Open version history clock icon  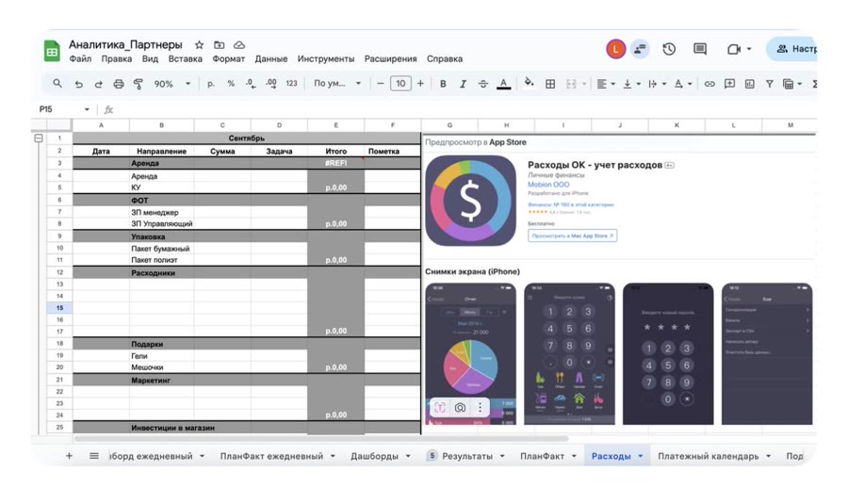(x=669, y=49)
